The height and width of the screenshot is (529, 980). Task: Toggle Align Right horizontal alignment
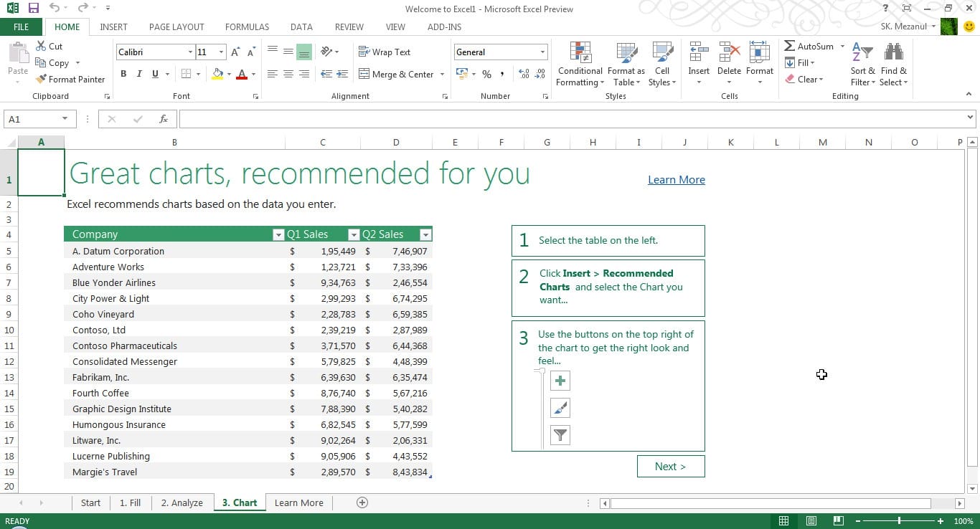click(x=304, y=74)
